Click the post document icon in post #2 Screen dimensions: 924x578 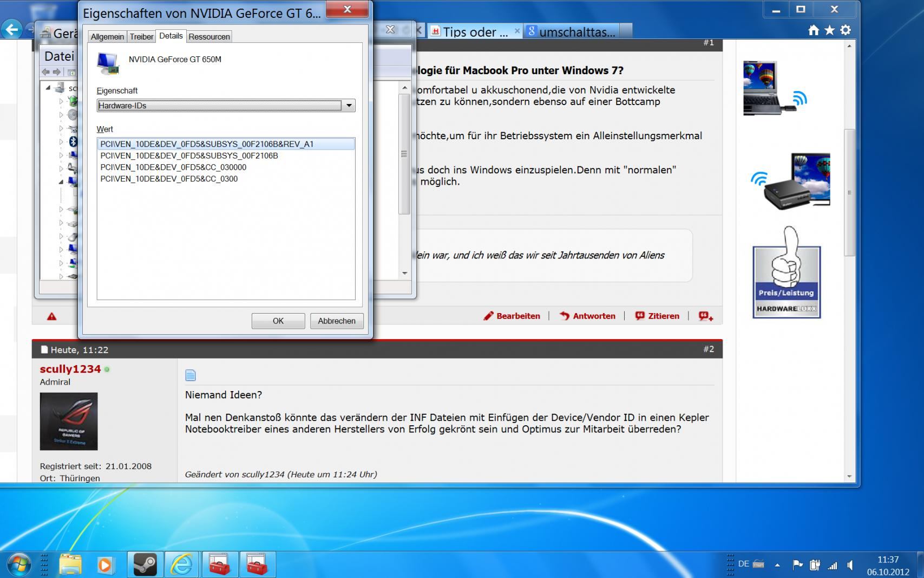coord(191,375)
